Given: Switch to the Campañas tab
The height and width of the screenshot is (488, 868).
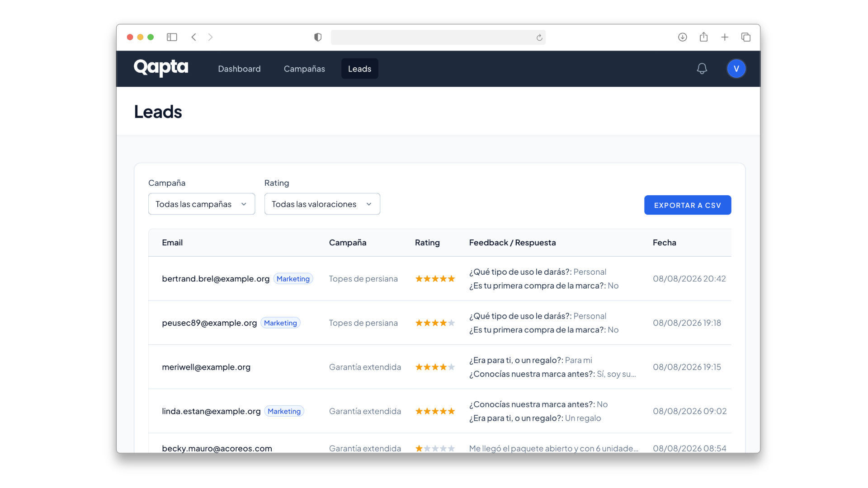Looking at the screenshot, I should [304, 69].
